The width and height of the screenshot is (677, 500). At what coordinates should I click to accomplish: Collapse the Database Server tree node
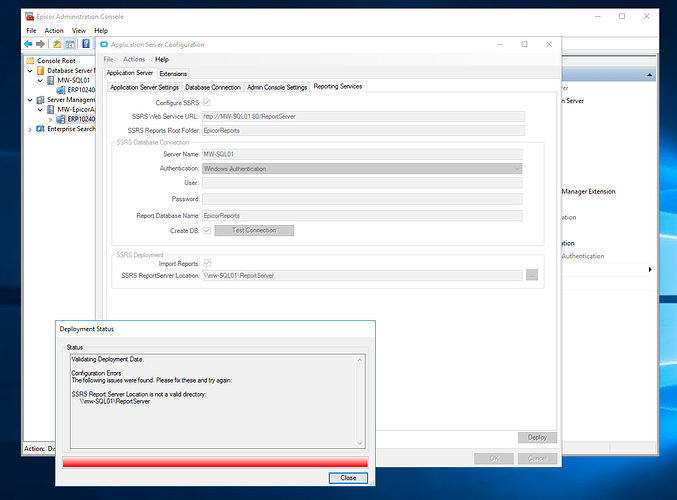30,71
